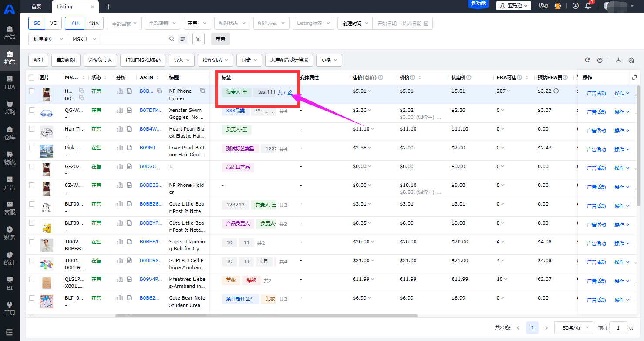
Task: Open the 全部国家 country dropdown
Action: (x=124, y=24)
